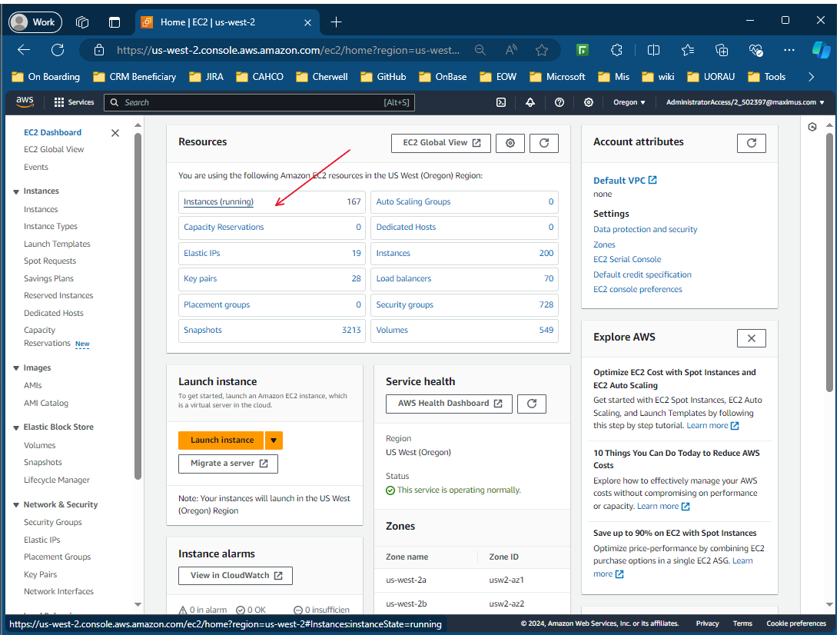Collapse the Images sidebar section
840x635 pixels.
click(x=16, y=368)
